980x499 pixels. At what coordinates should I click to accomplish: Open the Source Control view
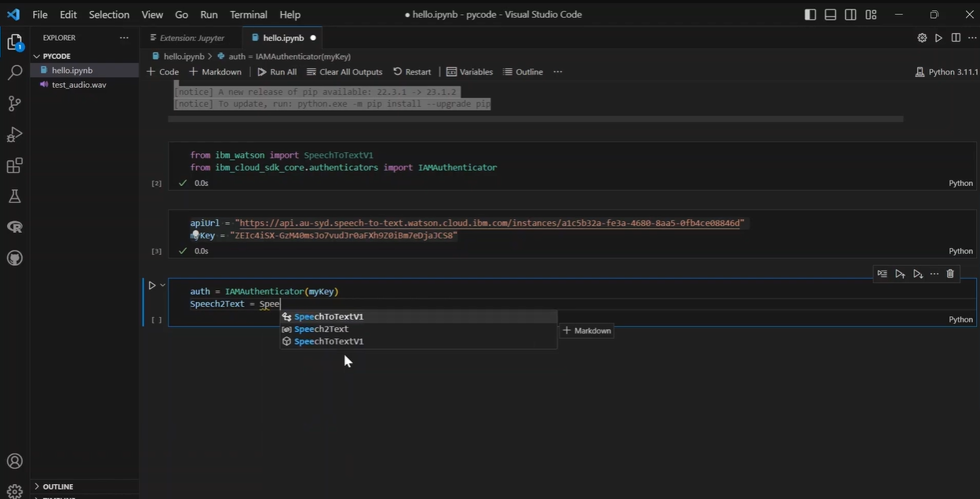click(14, 104)
